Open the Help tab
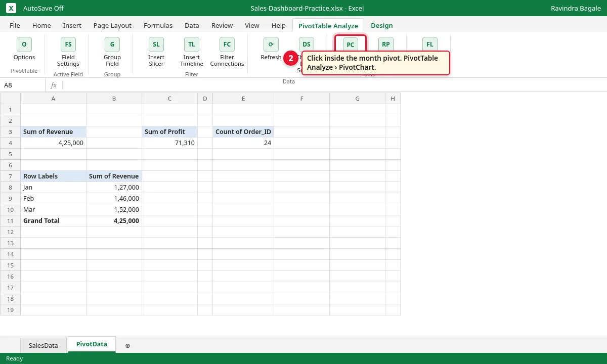607x364 pixels. coord(279,25)
